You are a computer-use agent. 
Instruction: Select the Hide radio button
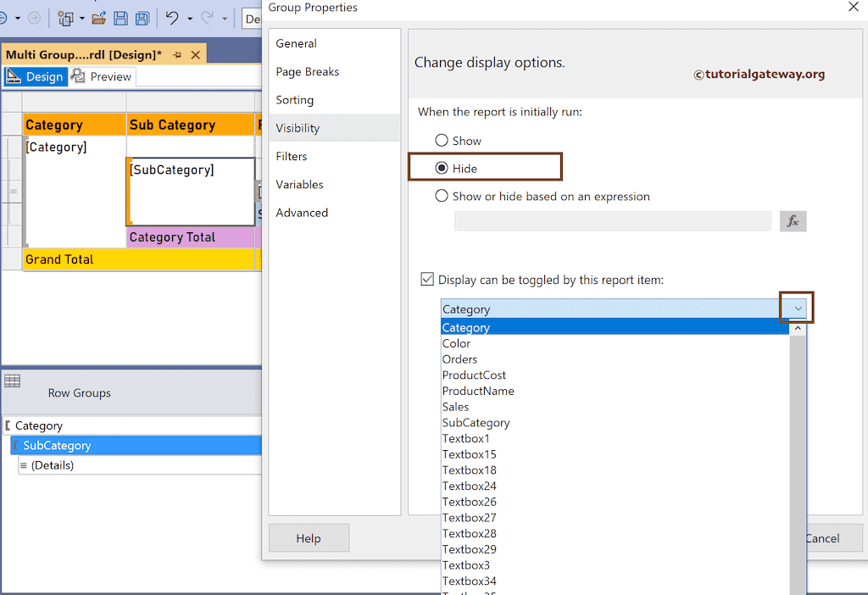click(442, 167)
